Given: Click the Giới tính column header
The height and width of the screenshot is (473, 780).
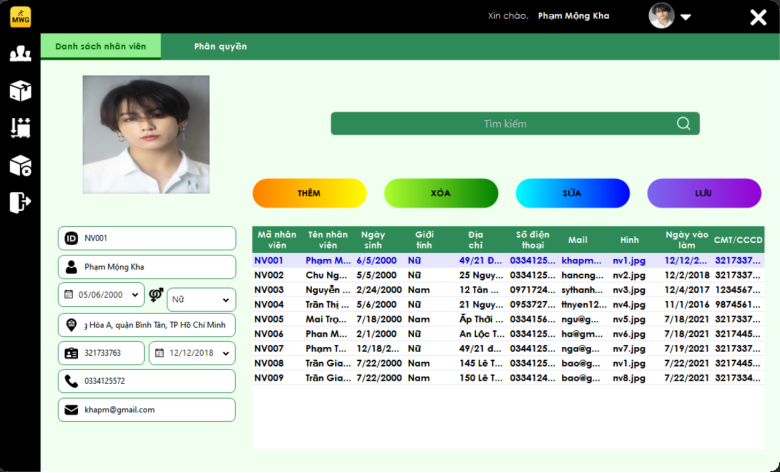Looking at the screenshot, I should point(424,240).
